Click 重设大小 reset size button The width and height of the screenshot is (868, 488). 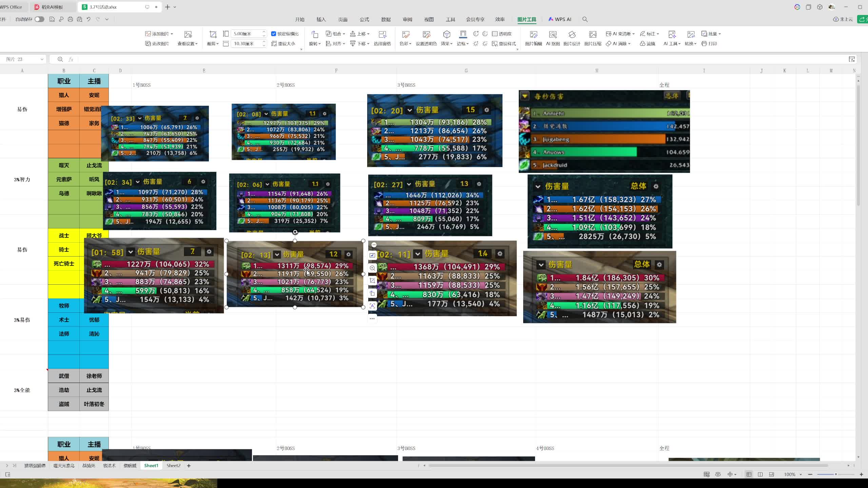(x=283, y=44)
